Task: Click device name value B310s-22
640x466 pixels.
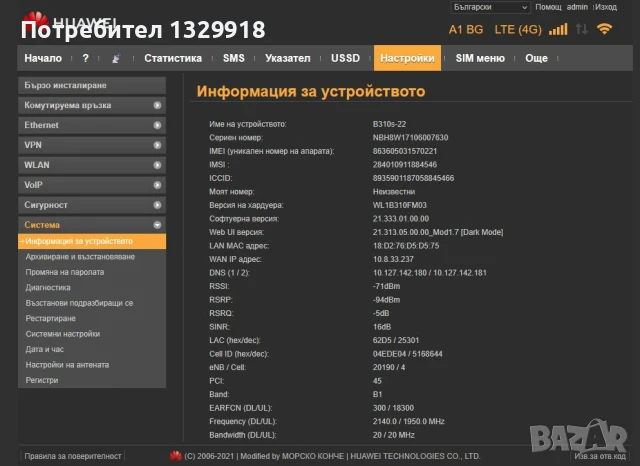Action: (x=389, y=124)
